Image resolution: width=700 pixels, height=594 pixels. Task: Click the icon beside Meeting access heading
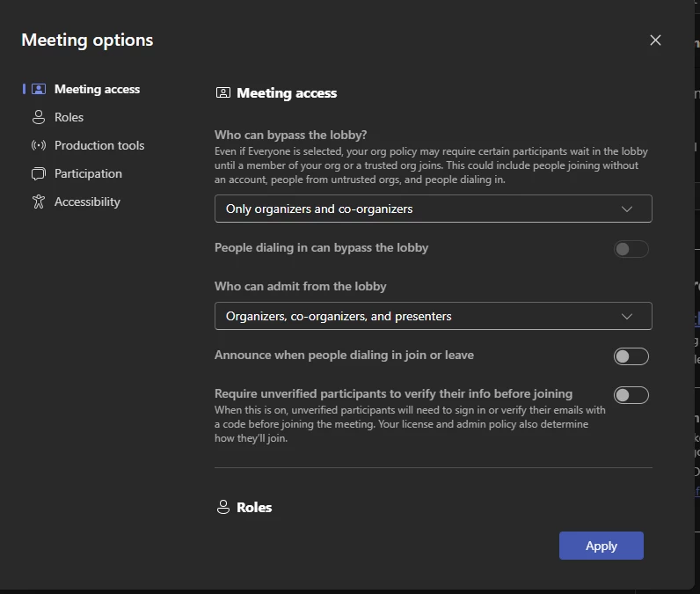click(x=223, y=93)
